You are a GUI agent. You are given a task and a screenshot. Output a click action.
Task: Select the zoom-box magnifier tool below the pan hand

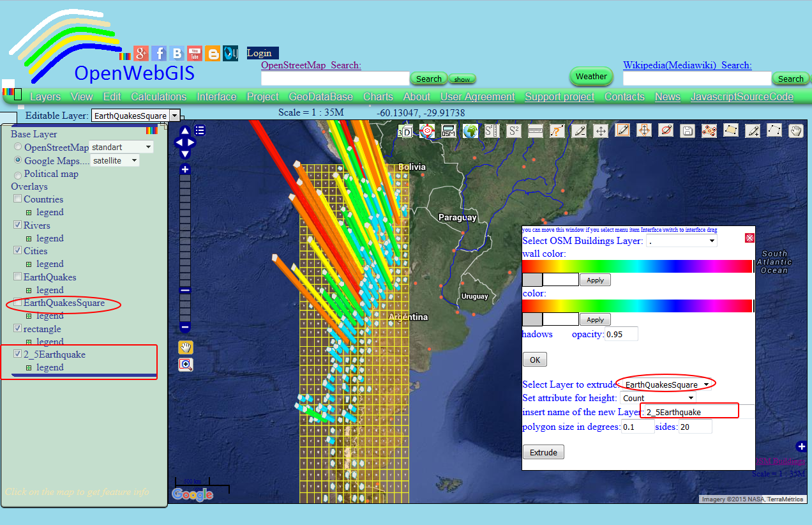pos(184,364)
